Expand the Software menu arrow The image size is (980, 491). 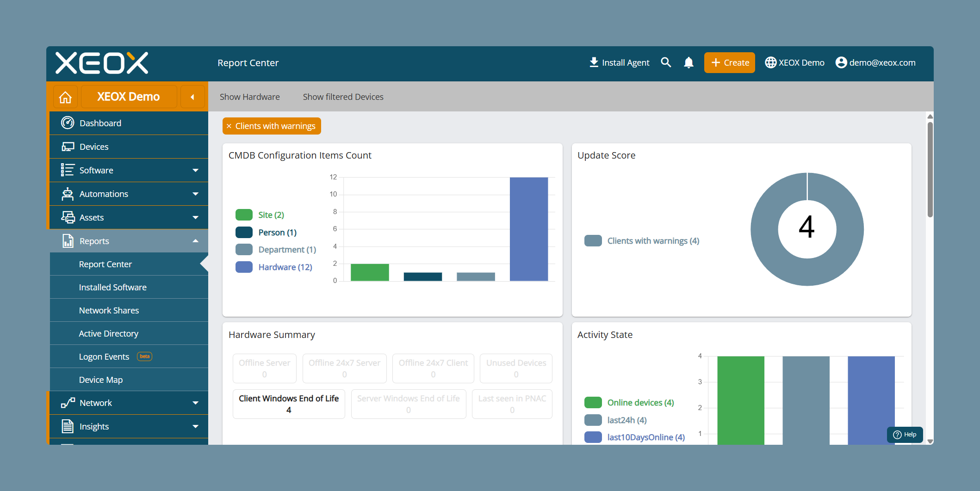pyautogui.click(x=195, y=170)
